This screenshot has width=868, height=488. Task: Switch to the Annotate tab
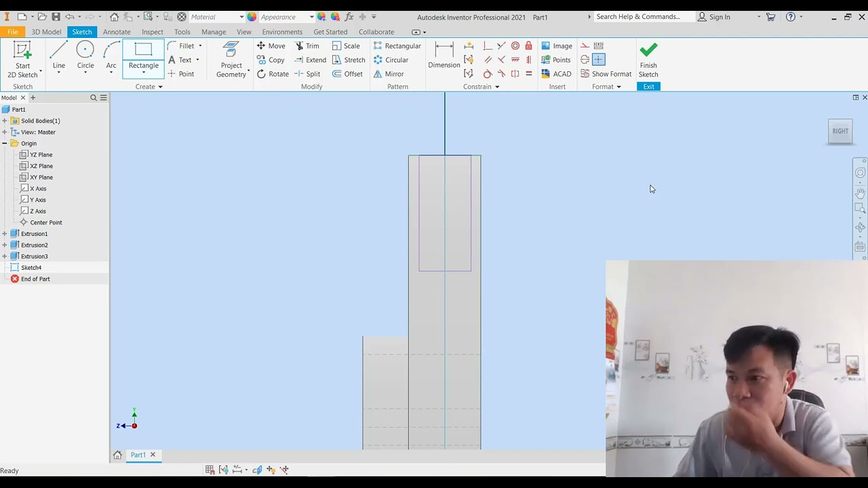coord(117,32)
